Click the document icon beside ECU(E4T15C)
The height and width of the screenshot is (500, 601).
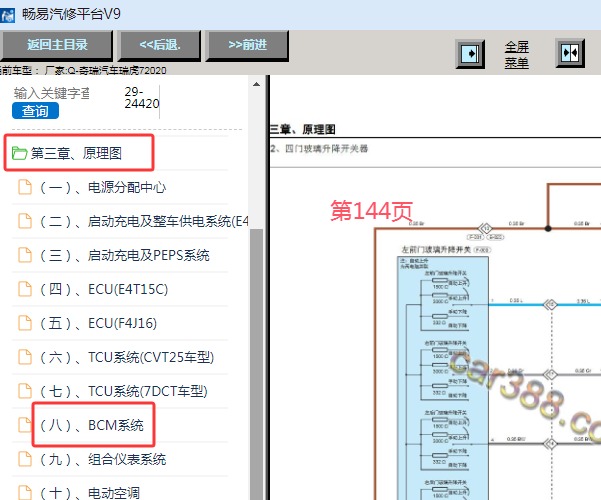tap(25, 289)
